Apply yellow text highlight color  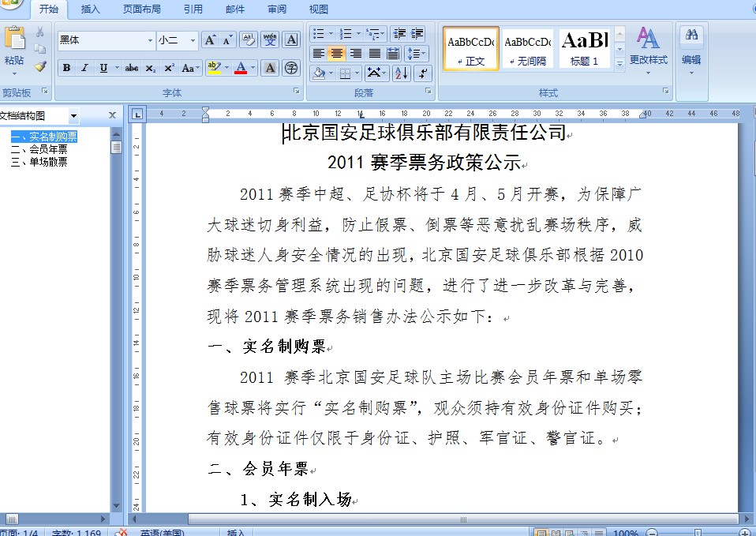click(214, 68)
